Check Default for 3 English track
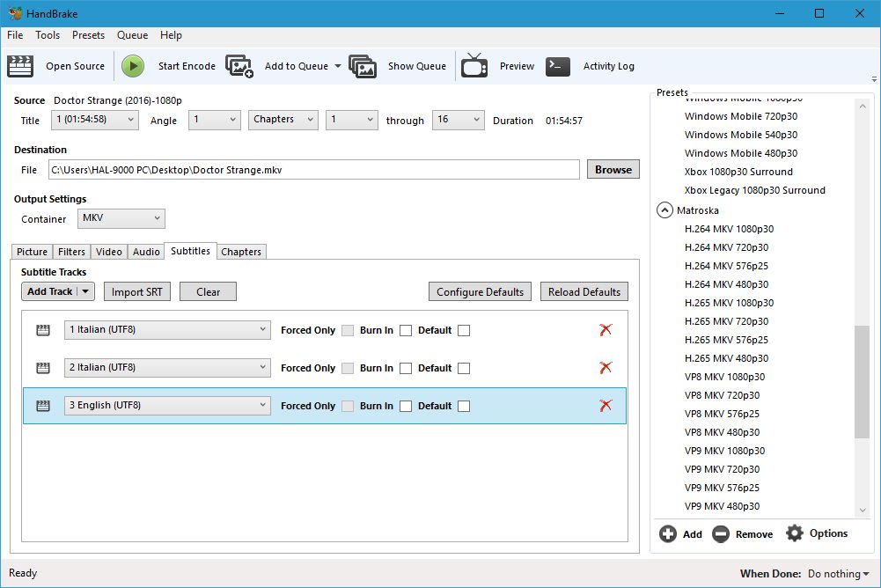This screenshot has height=588, width=881. click(x=464, y=407)
